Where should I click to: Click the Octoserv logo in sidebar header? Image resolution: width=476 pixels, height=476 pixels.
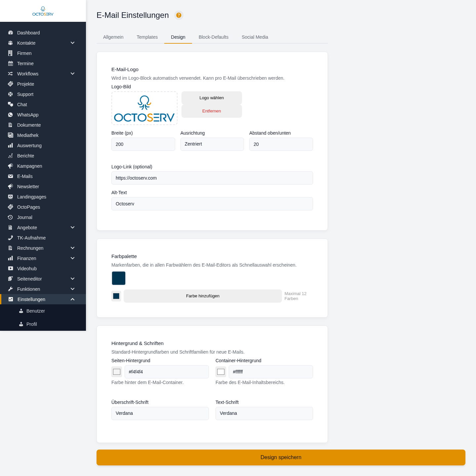pos(43,11)
